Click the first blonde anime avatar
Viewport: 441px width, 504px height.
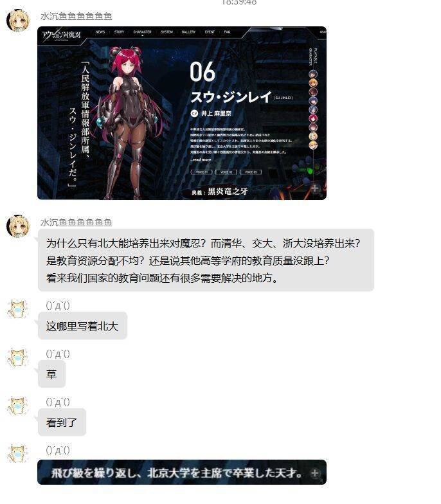pos(18,21)
